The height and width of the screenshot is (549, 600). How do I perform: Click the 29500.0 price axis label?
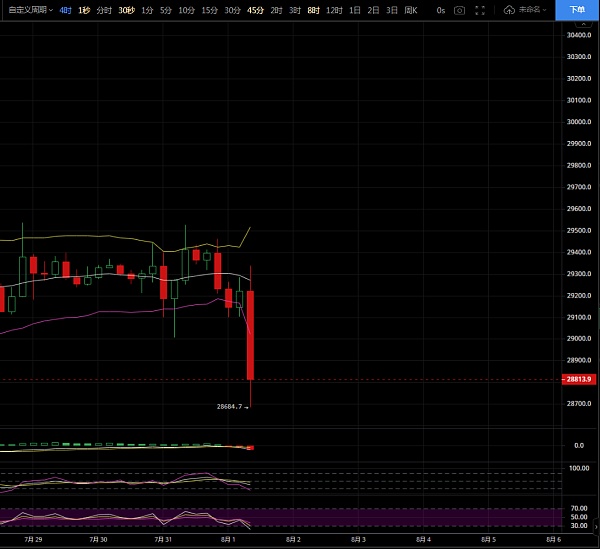[x=579, y=230]
